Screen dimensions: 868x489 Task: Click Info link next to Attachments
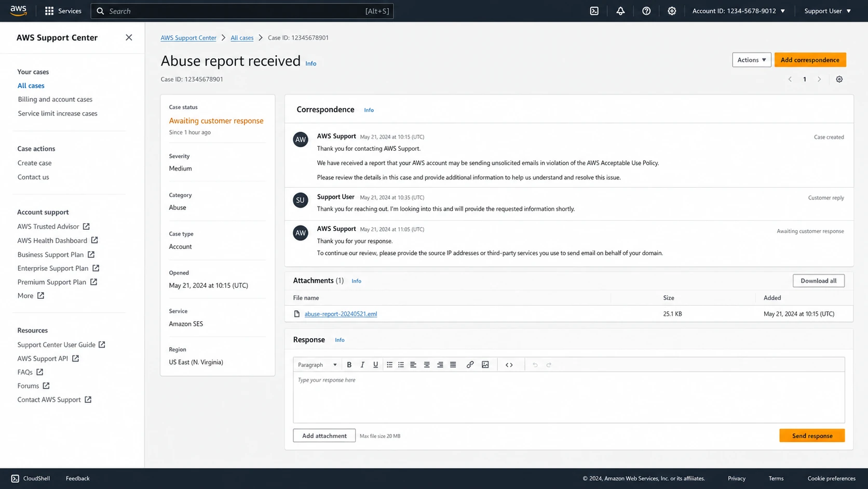point(356,281)
